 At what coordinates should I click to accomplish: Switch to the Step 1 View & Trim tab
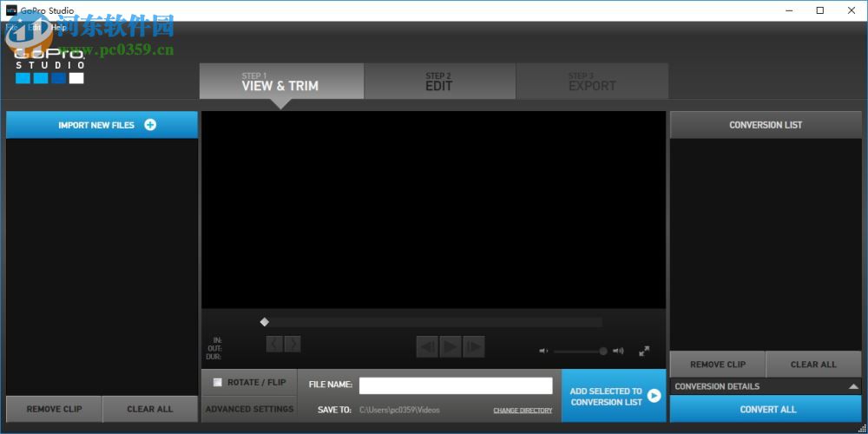(x=281, y=82)
